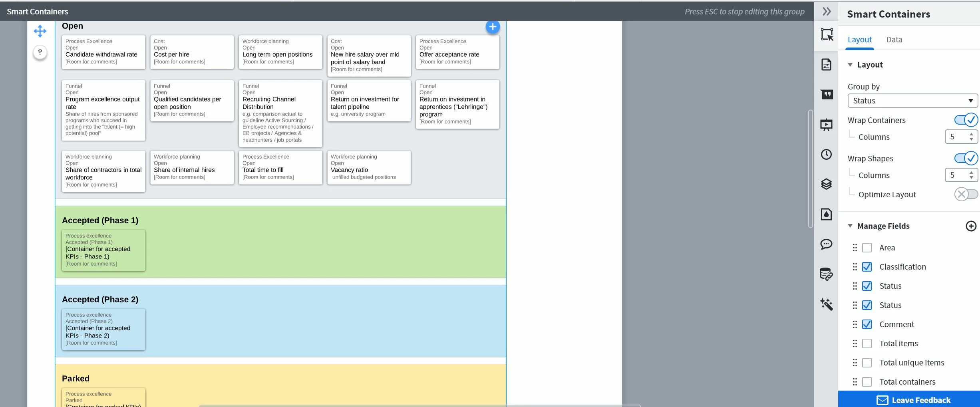This screenshot has height=407, width=980.
Task: Add a new field with the Manage Fields plus icon
Action: 971,226
